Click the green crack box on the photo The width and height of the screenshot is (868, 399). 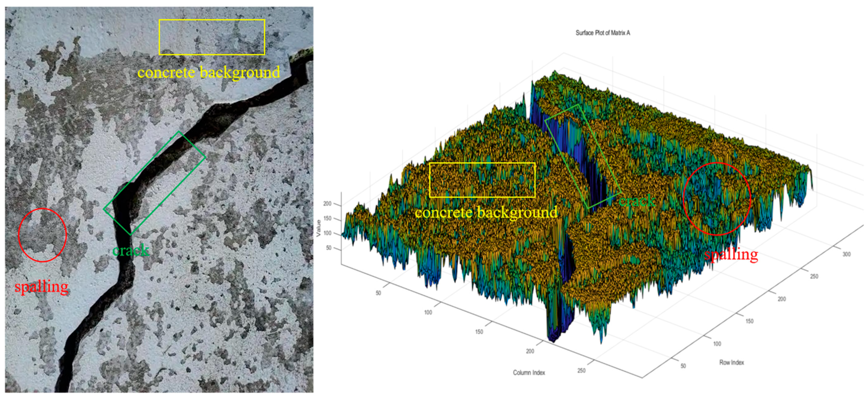[x=155, y=183]
